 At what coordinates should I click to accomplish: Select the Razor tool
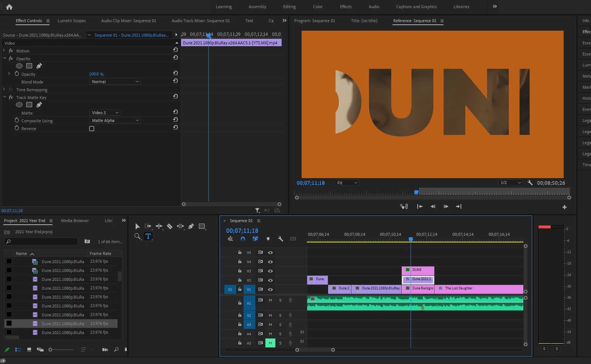coord(170,226)
